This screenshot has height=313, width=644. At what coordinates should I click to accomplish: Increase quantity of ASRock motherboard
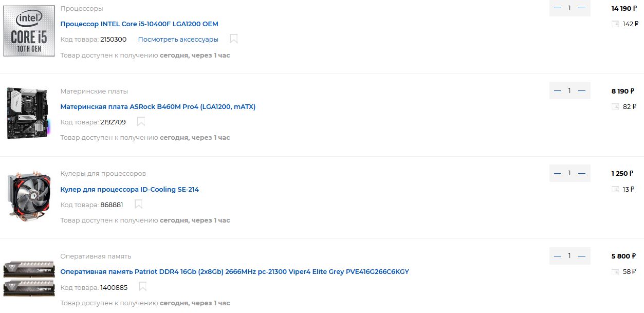(x=582, y=91)
